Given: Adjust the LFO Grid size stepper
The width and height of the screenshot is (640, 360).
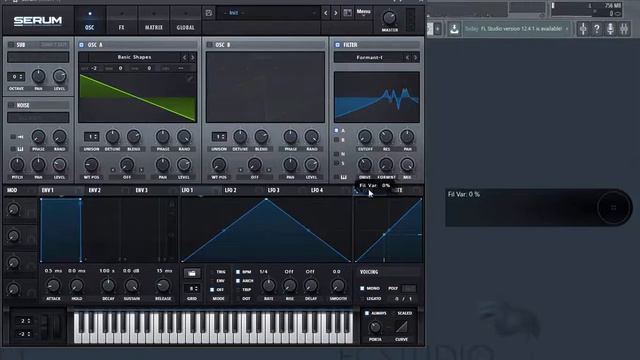Looking at the screenshot, I should (x=192, y=289).
